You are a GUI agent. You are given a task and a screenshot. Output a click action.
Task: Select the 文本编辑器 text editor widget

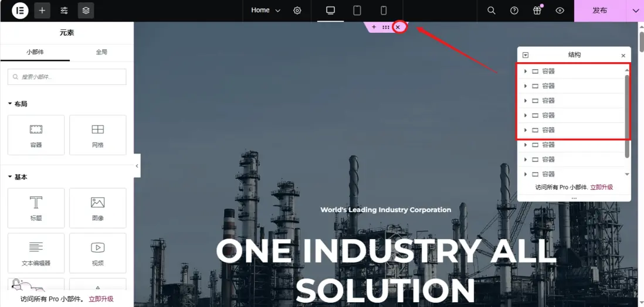point(36,253)
